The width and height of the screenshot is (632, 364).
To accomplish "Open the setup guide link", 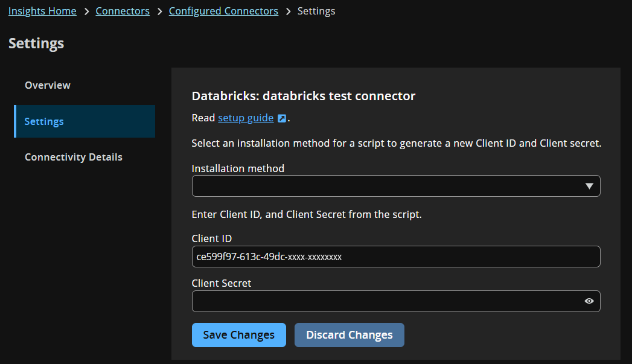I will [x=245, y=118].
